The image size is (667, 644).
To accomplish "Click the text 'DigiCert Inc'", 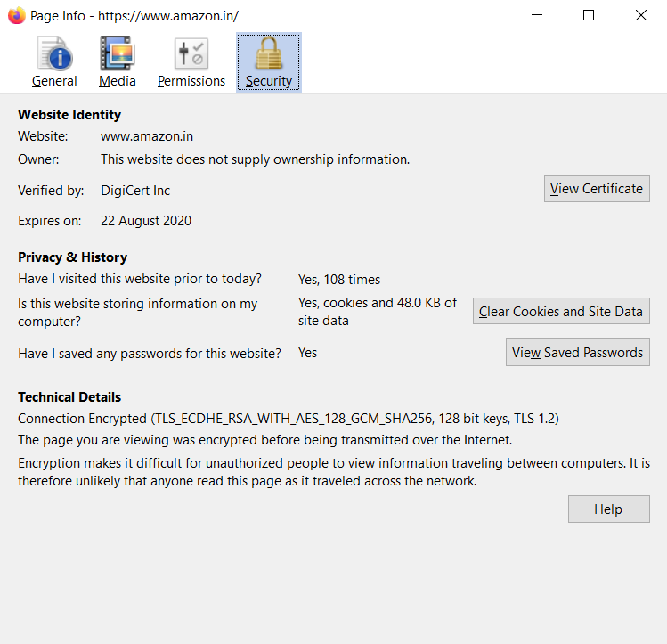I will 135,190.
